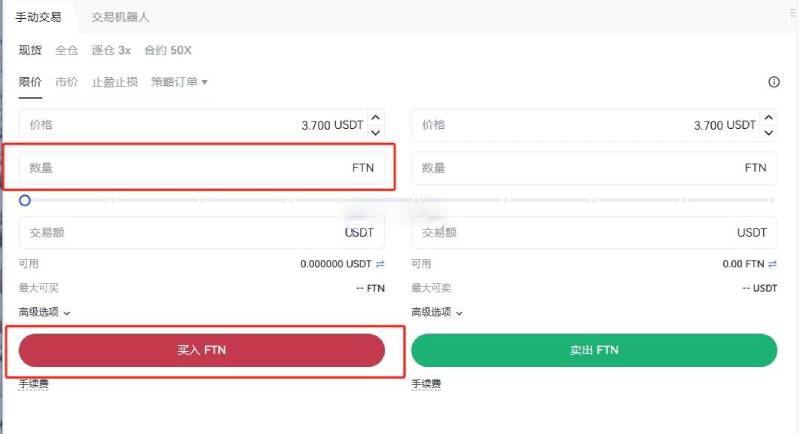
Task: Click the USDT swap icon beside available balance
Action: click(x=380, y=264)
